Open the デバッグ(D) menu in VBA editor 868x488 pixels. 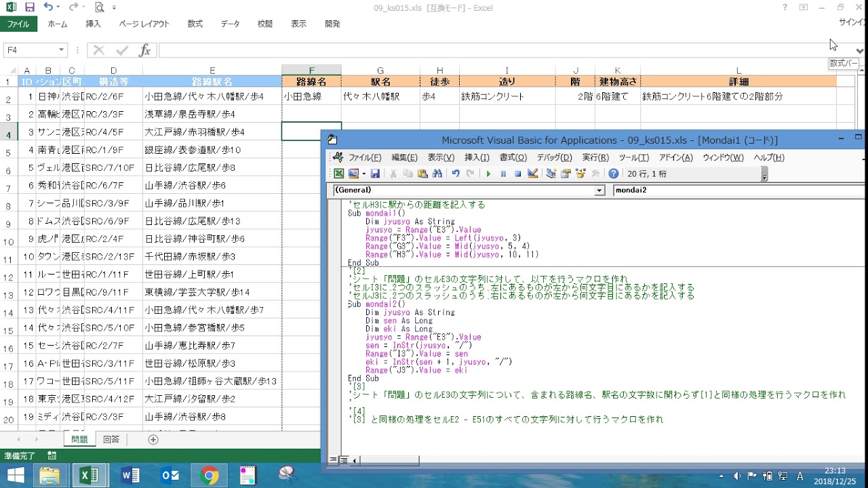(554, 157)
